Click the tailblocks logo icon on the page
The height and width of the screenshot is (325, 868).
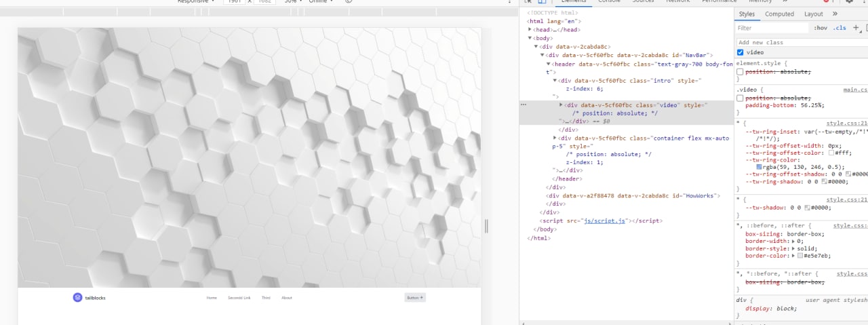click(77, 297)
